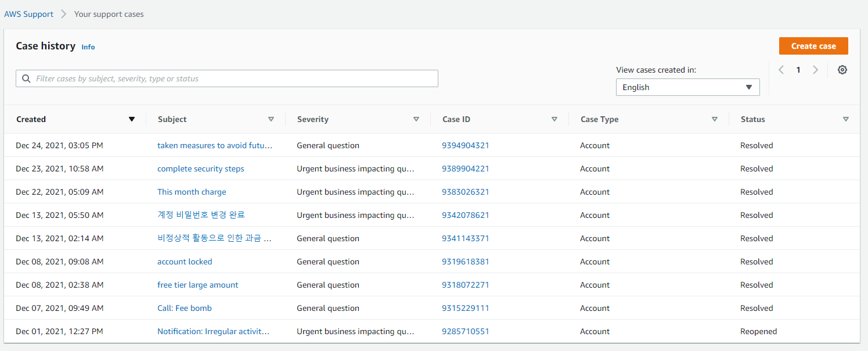Click the Case ID column header label
This screenshot has height=351, width=868.
(x=456, y=119)
